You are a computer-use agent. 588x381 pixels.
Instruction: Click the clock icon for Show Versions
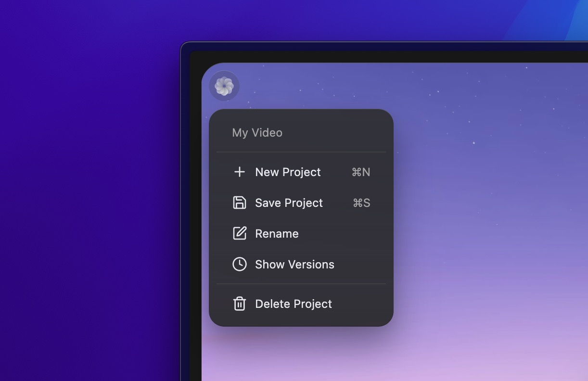[239, 264]
